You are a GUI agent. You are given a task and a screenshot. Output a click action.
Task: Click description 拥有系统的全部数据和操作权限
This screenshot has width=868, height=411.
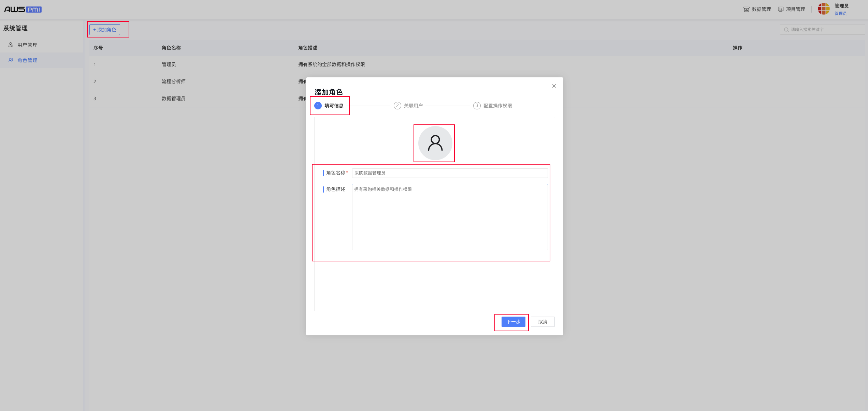tap(332, 64)
